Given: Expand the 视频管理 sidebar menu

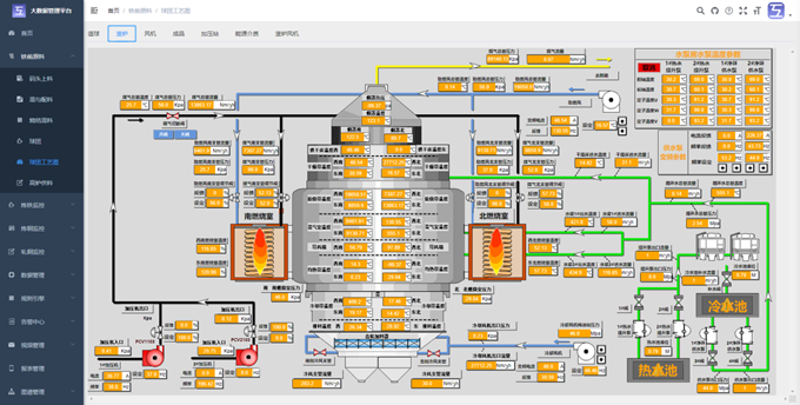Looking at the screenshot, I should (x=42, y=343).
